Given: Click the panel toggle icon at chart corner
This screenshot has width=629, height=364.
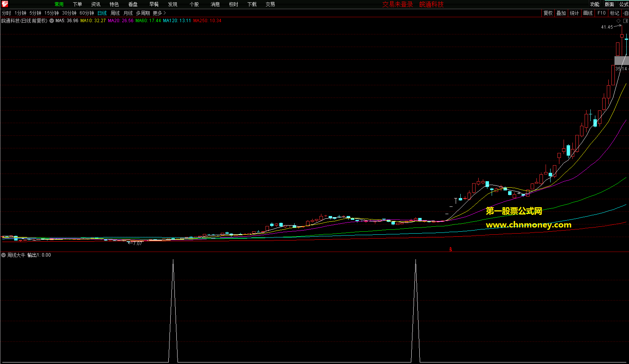Looking at the screenshot, I should (x=626, y=21).
